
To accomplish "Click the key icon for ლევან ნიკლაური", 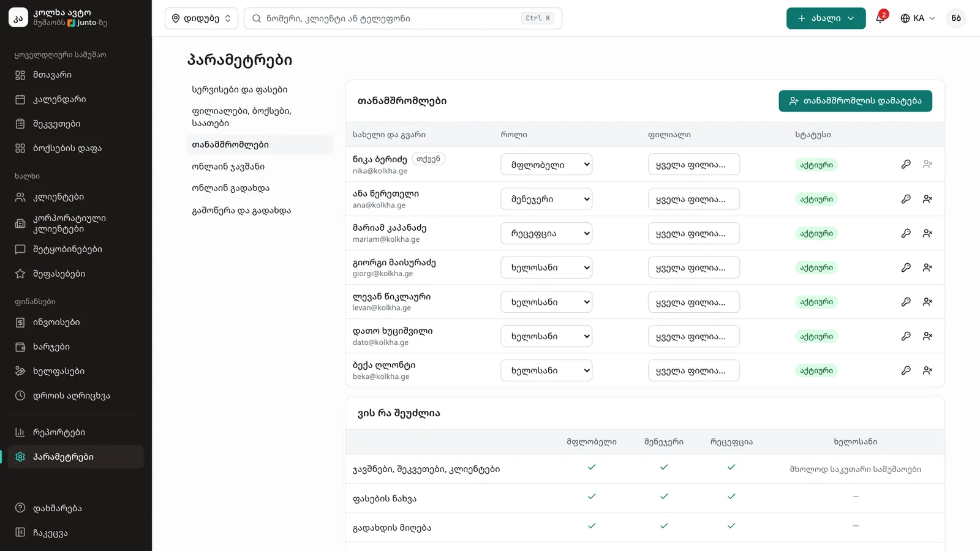I will click(906, 302).
